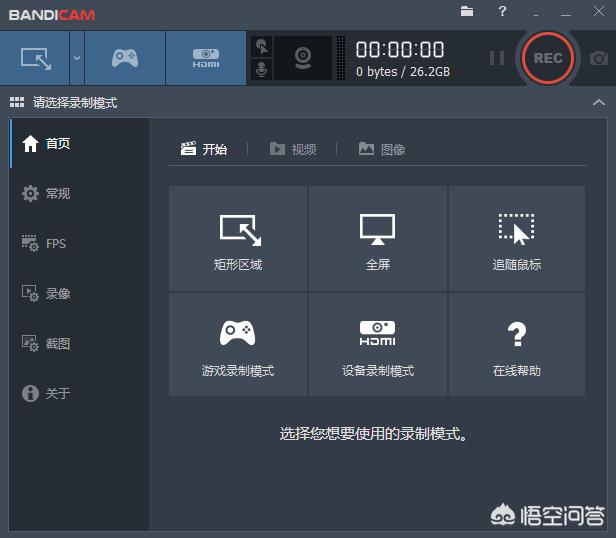This screenshot has width=616, height=538.
Task: Take a screenshot with camera icon
Action: tap(599, 58)
